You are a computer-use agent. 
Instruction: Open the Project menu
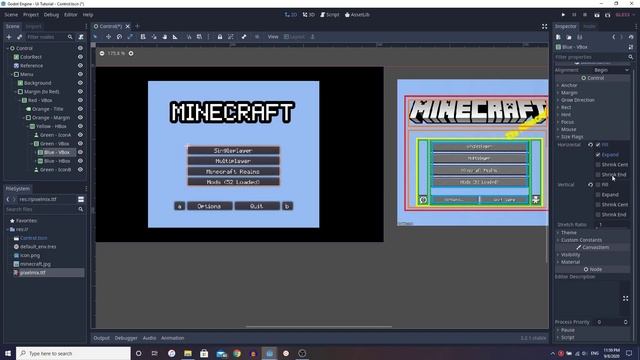[x=31, y=15]
